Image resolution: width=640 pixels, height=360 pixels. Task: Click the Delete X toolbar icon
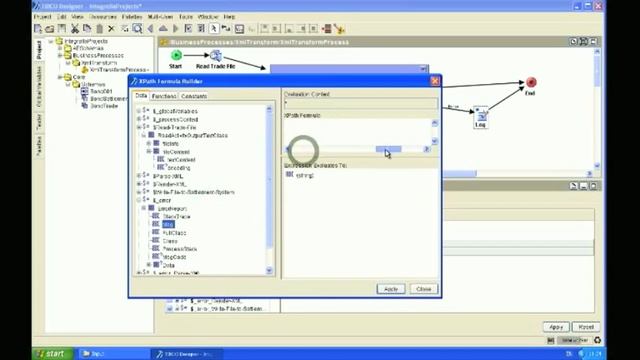tap(111, 29)
